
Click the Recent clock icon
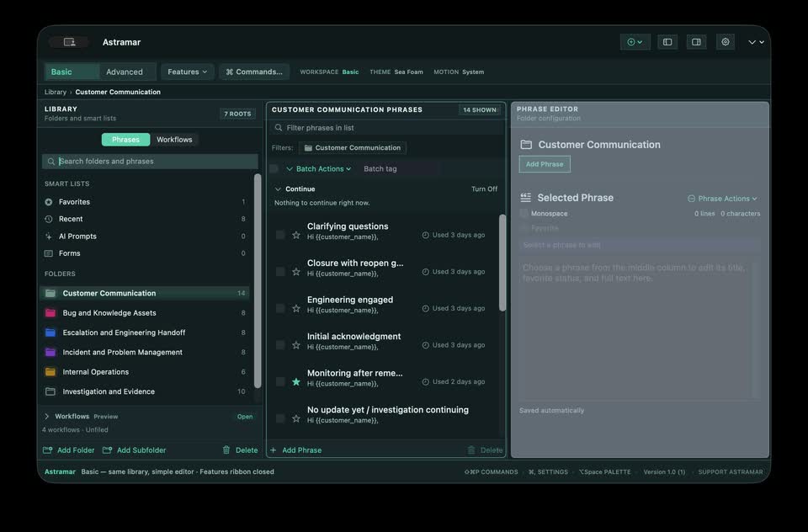(x=49, y=219)
